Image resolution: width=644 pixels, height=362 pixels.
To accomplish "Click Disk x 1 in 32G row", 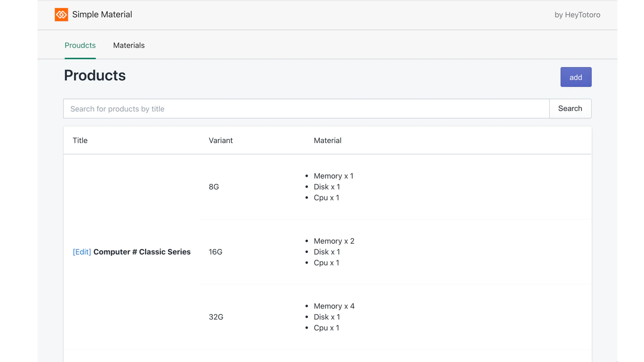I will (327, 317).
